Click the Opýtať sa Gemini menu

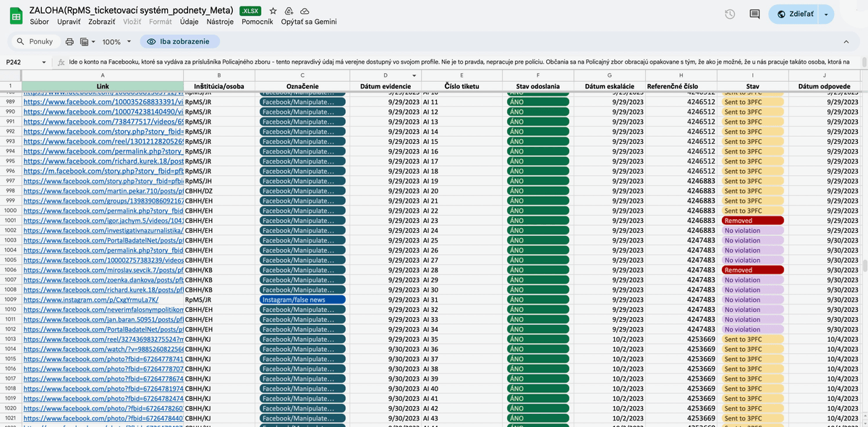(x=309, y=22)
